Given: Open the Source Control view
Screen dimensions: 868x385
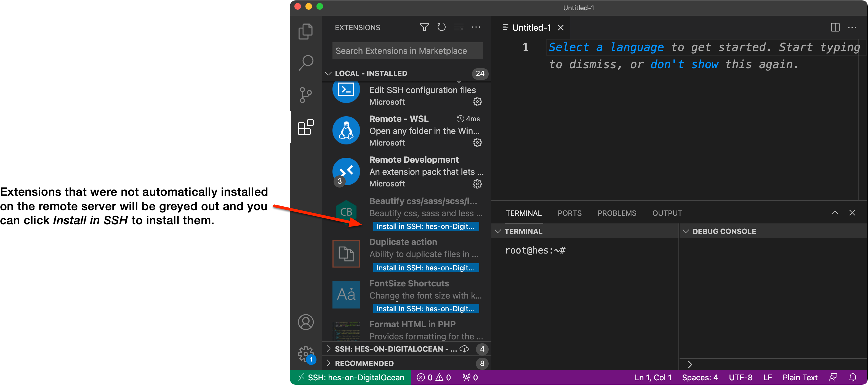Looking at the screenshot, I should (306, 95).
